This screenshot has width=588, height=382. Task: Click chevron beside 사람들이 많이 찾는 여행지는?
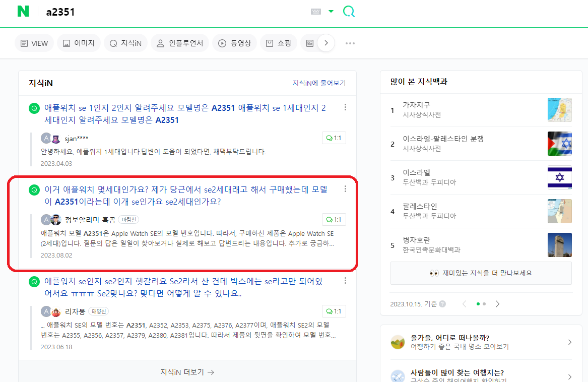(x=570, y=377)
